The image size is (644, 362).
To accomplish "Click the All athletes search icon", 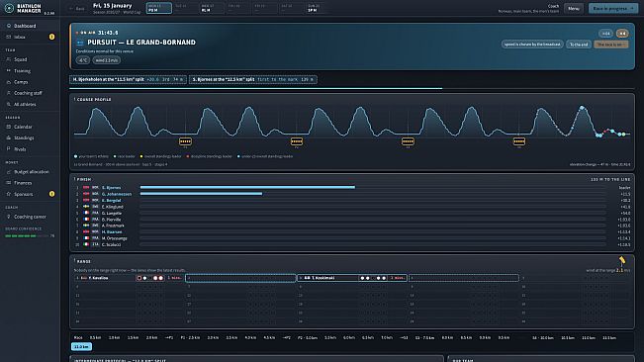I will coord(9,104).
